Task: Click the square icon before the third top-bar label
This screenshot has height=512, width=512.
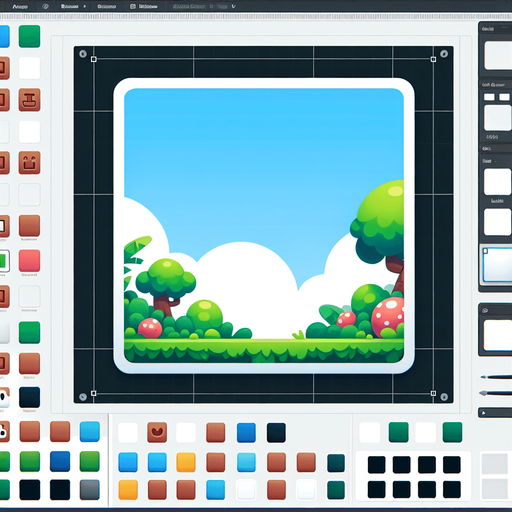Action: [x=133, y=6]
